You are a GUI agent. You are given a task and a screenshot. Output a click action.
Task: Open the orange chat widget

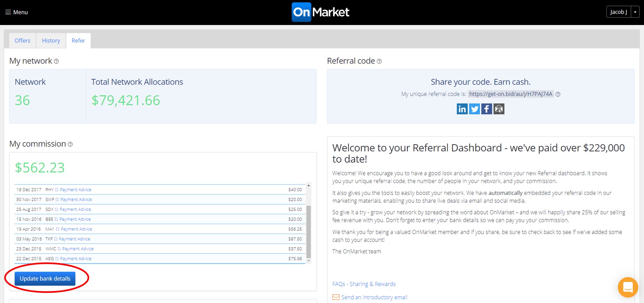(x=628, y=287)
